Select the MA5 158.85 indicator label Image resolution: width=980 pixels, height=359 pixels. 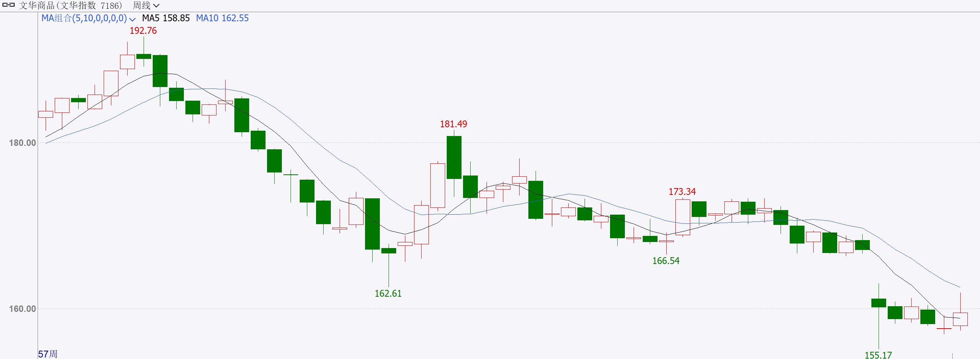click(166, 18)
